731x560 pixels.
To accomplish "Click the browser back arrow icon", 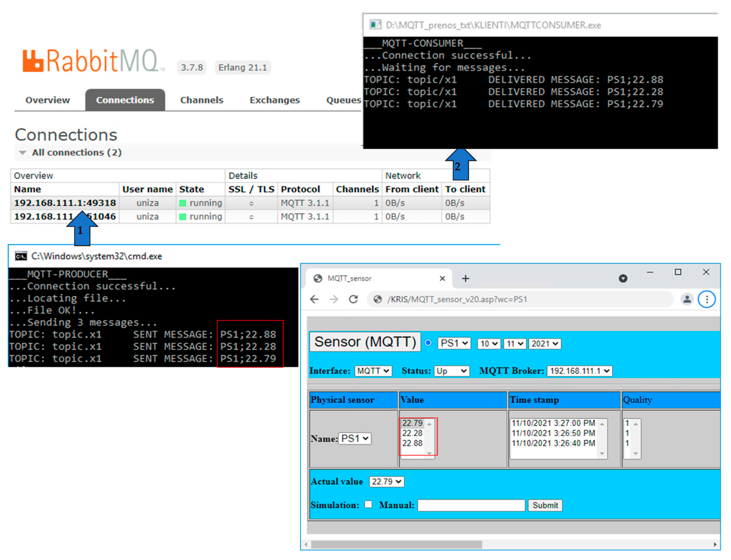I will [314, 299].
